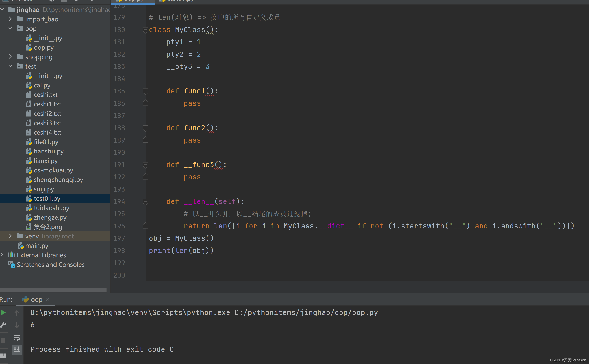Click the stop process square button
Viewport: 589px width, 364px height.
coord(3,340)
